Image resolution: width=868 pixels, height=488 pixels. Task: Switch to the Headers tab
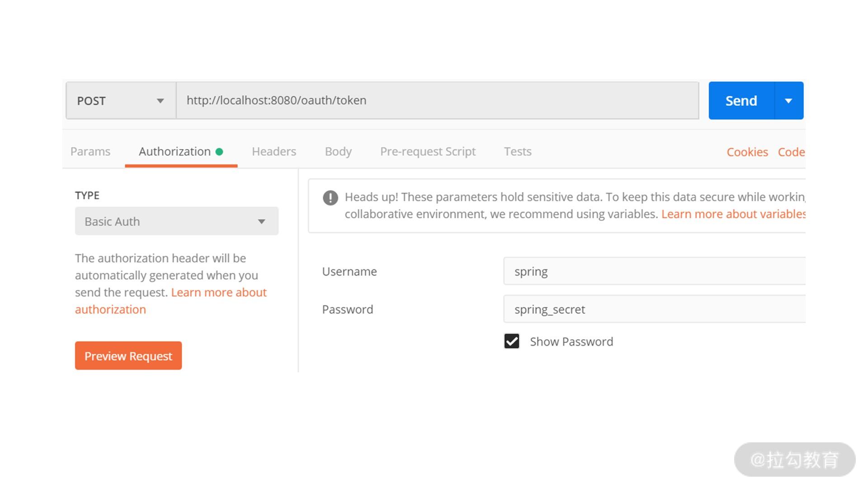click(274, 152)
